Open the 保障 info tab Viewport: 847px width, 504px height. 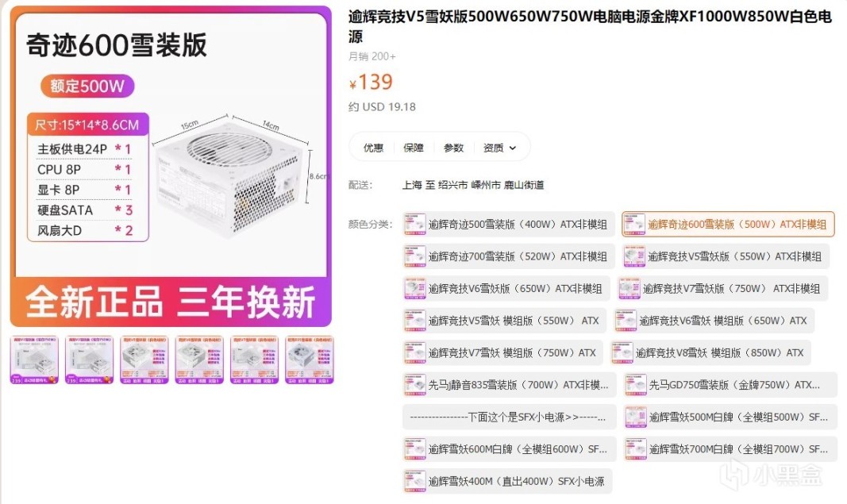[x=414, y=148]
